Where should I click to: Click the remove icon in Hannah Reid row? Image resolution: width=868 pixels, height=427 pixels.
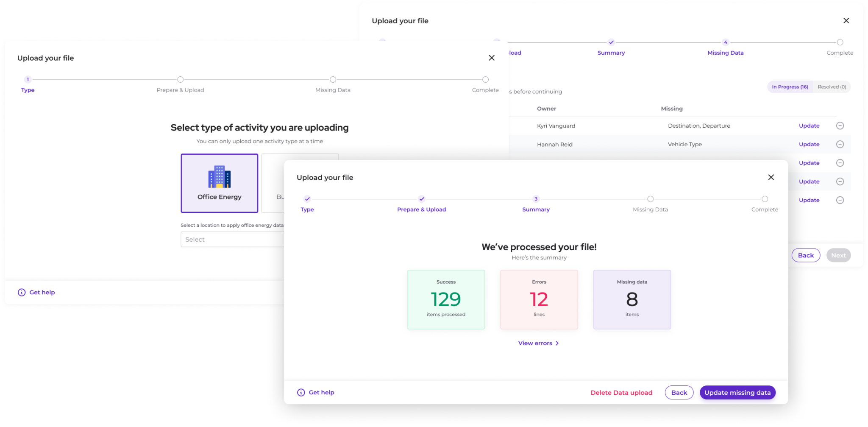click(x=840, y=145)
